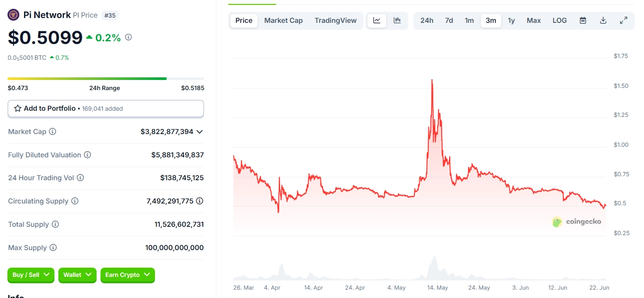Click the price peak near 14. May

[432, 80]
